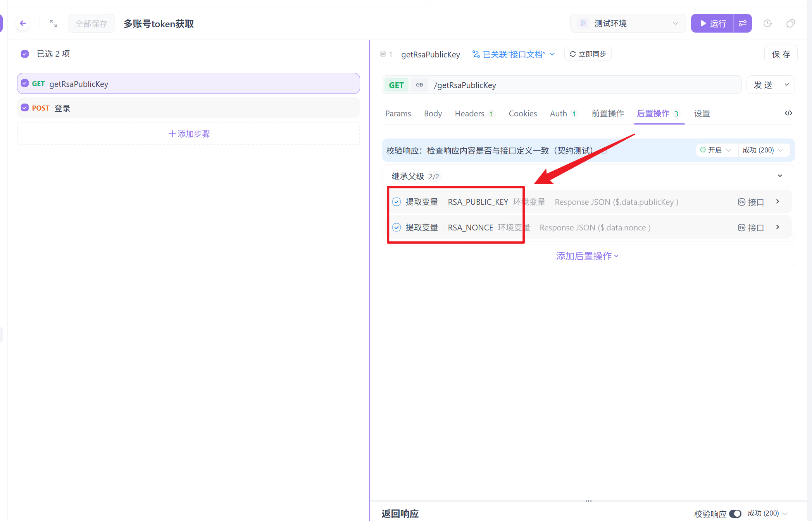Toggle the 校验响应 switch at bottom
812x521 pixels.
coord(735,514)
